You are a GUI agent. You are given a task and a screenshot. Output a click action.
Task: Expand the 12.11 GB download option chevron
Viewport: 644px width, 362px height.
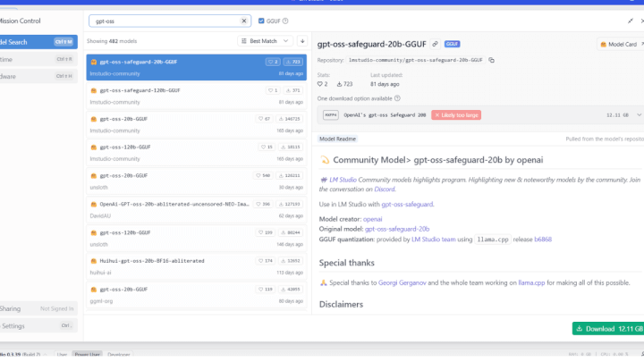[x=639, y=115]
